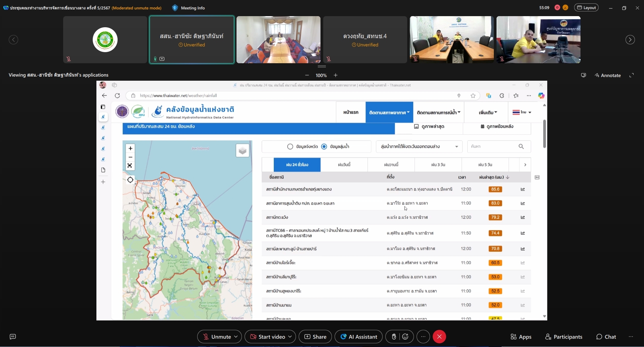The height and width of the screenshot is (347, 644).
Task: Open the AI Assistant
Action: pyautogui.click(x=358, y=337)
